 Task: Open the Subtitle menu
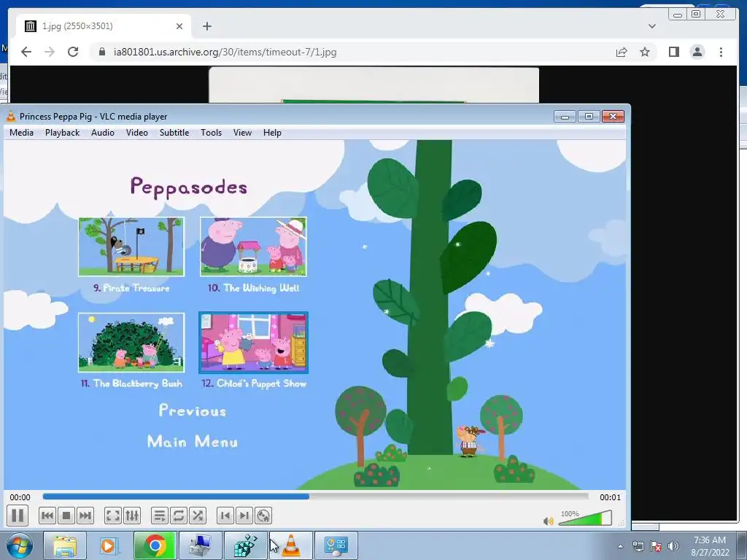pyautogui.click(x=174, y=133)
